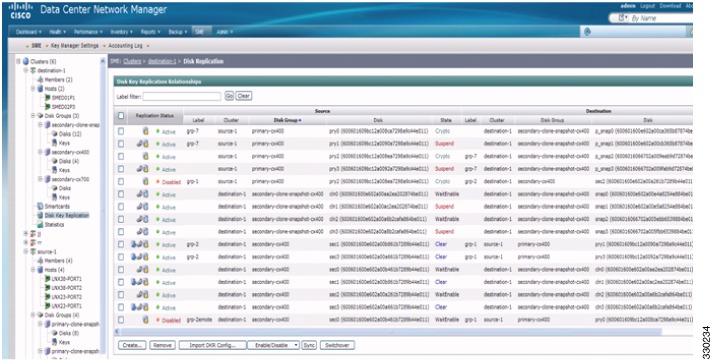The image size is (712, 360).
Task: Click the Switchover button
Action: [x=337, y=345]
